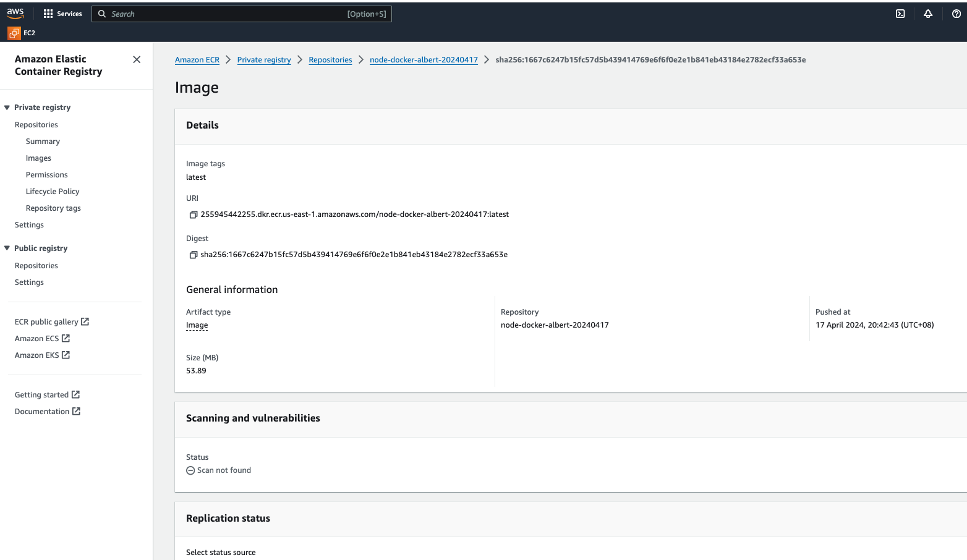Click the ECR public gallery external link icon

coord(85,321)
